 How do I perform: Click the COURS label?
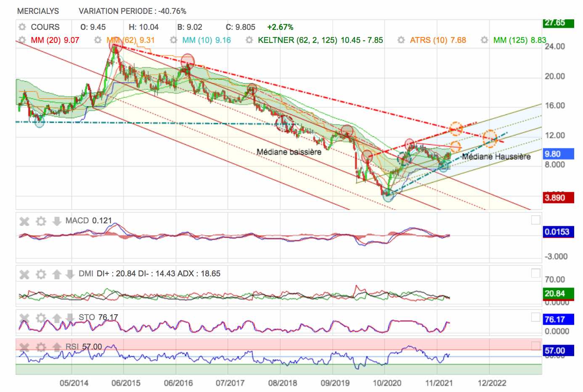[x=45, y=27]
